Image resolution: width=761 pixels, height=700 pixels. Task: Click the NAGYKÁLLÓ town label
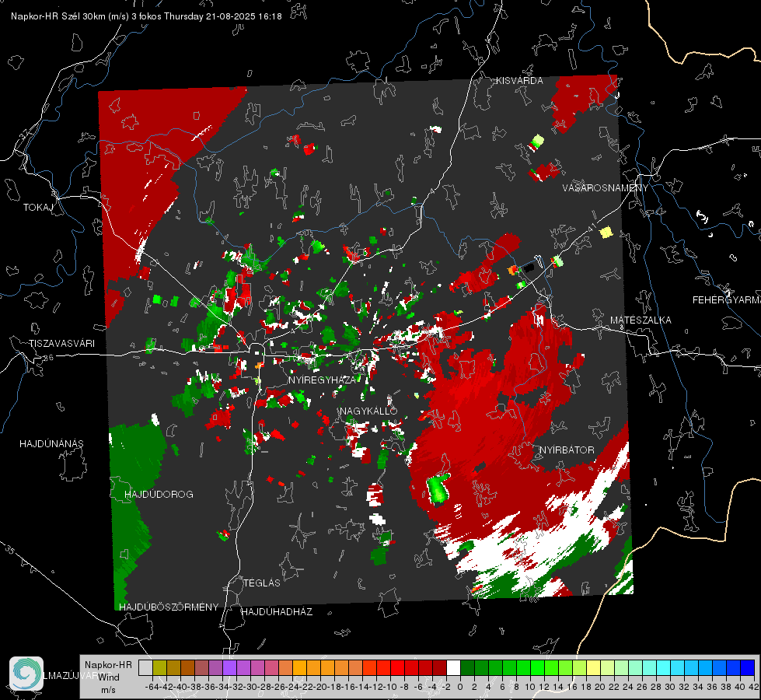click(368, 411)
